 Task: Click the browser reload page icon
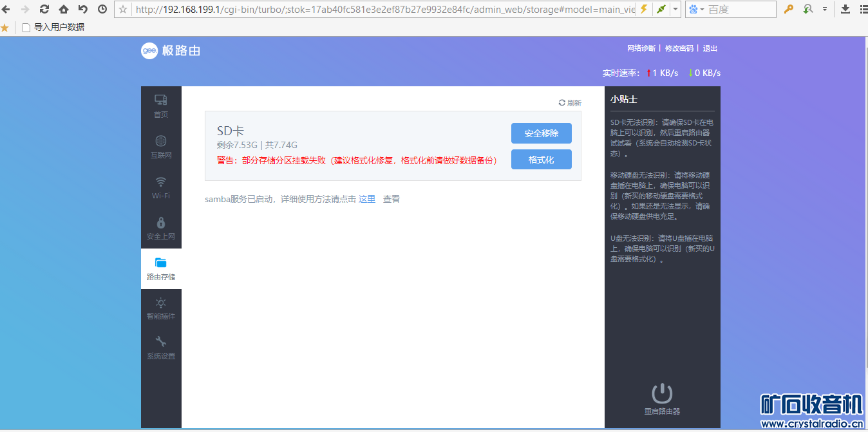(x=44, y=9)
